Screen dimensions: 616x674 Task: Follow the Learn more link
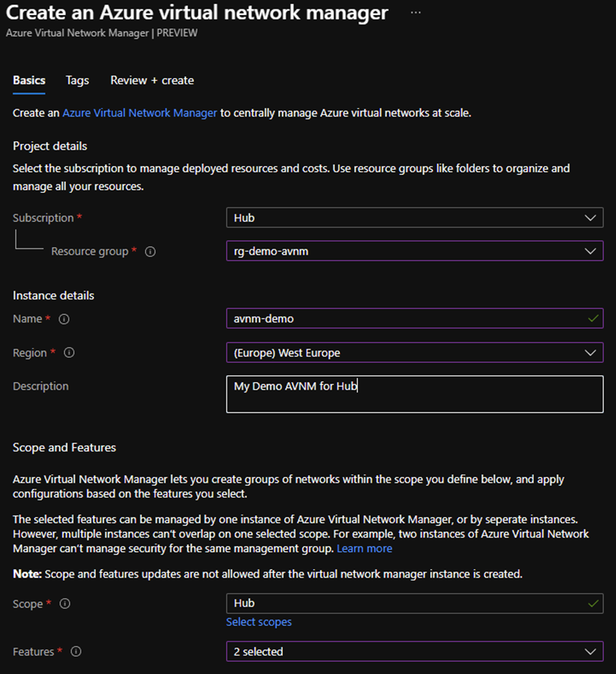point(364,548)
